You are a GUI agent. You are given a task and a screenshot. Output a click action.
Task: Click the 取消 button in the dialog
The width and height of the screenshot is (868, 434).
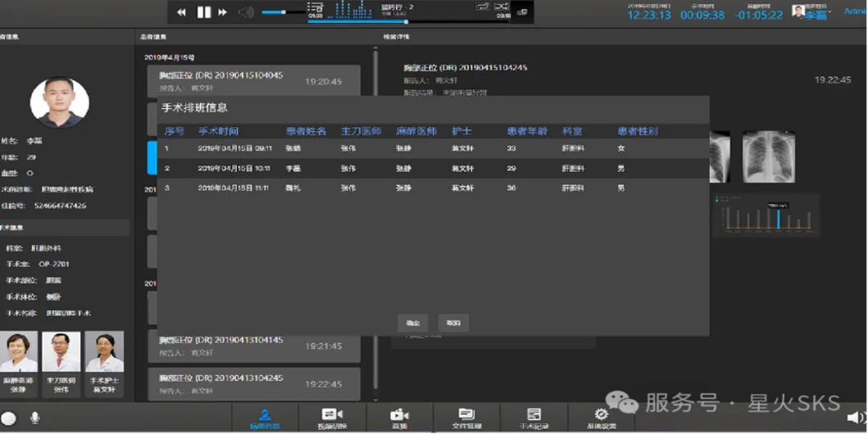(x=453, y=323)
